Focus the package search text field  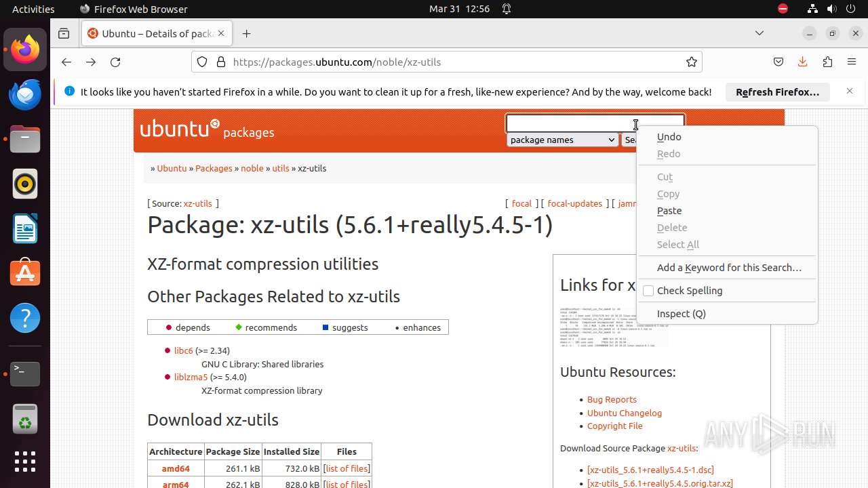595,123
